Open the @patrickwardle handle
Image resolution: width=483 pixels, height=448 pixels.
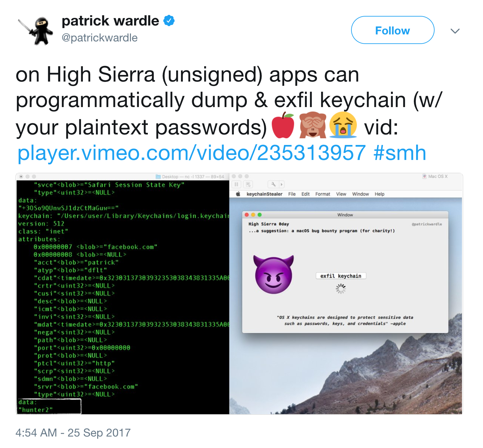pyautogui.click(x=100, y=38)
